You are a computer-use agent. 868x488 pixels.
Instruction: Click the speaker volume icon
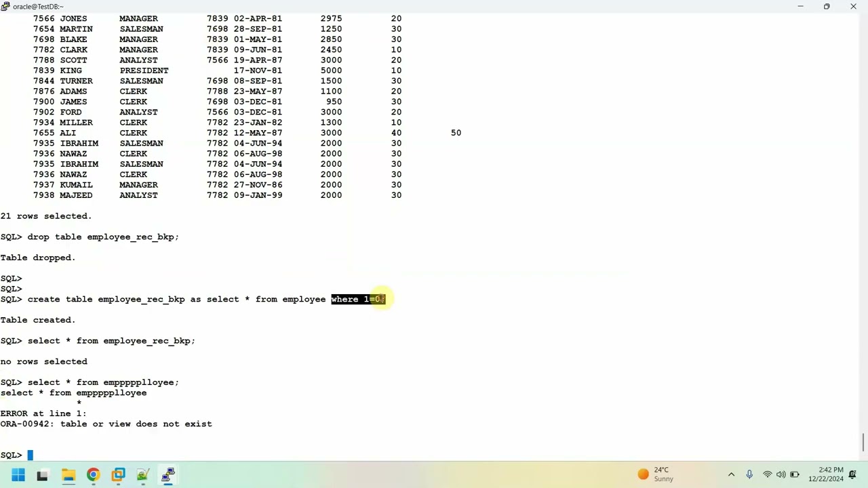(x=781, y=474)
